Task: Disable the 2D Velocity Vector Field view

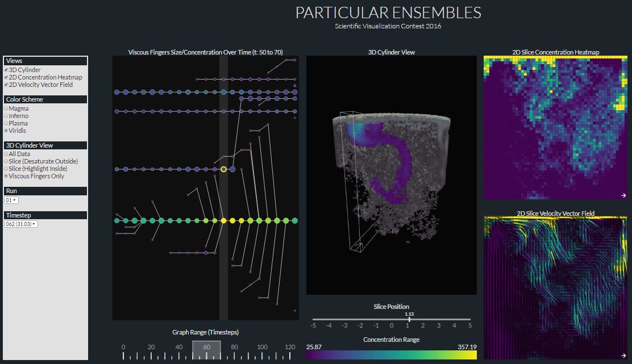Action: pos(5,85)
